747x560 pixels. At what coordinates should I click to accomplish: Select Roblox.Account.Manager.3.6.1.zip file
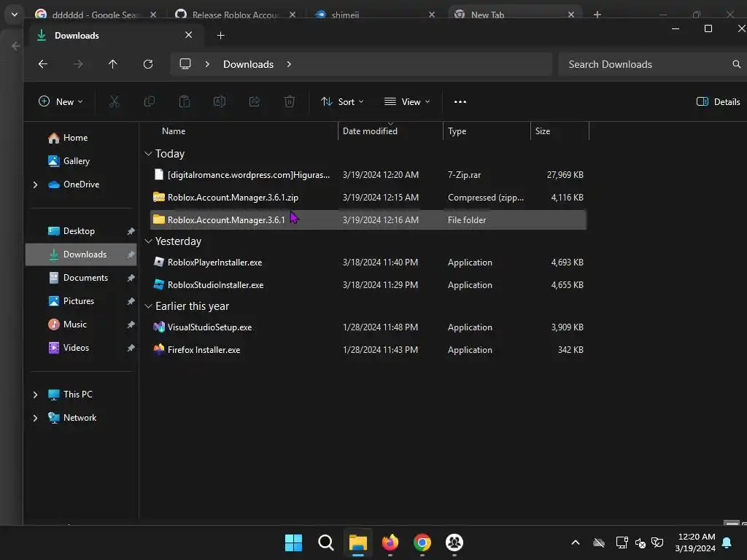[368, 197]
